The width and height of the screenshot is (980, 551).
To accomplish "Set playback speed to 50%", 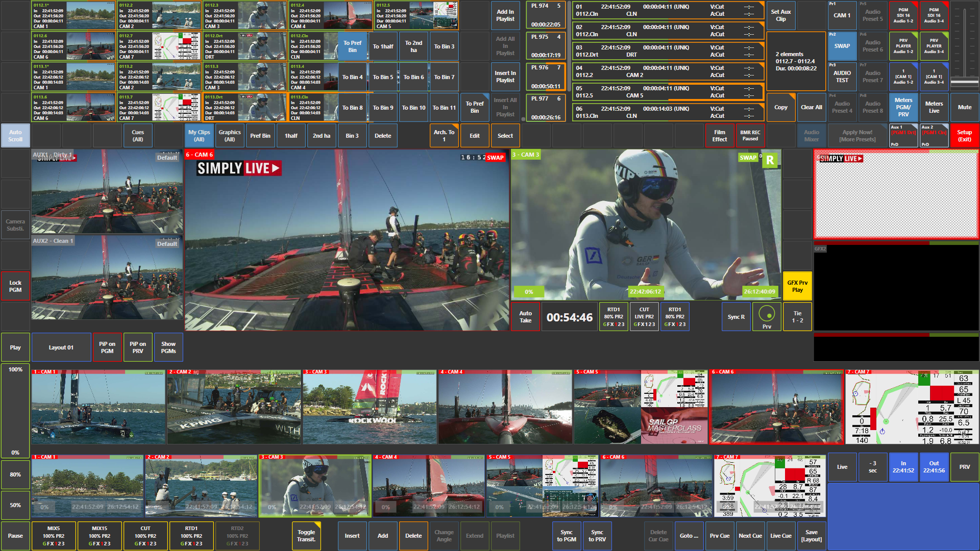I will pos(15,505).
